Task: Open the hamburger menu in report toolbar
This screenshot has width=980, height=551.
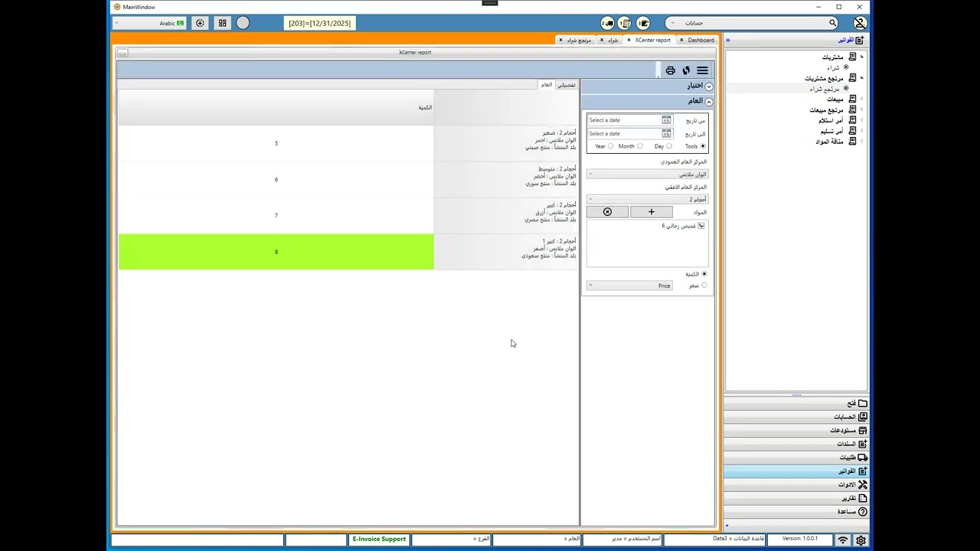Action: [702, 70]
